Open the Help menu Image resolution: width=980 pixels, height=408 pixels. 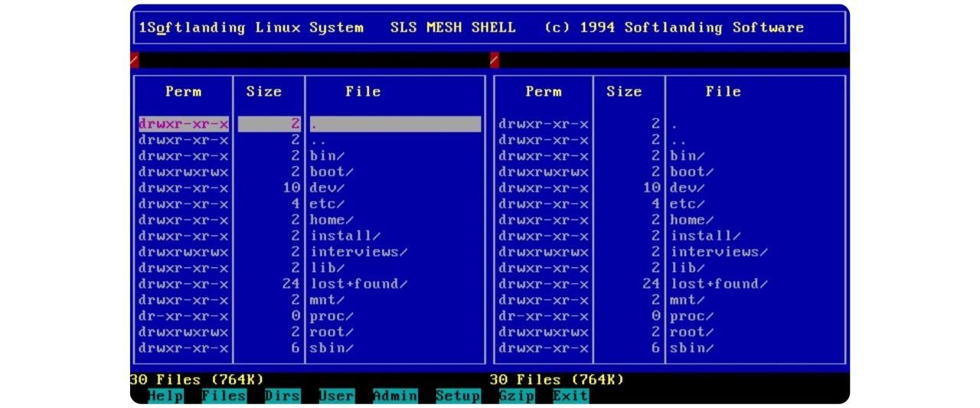pos(165,396)
